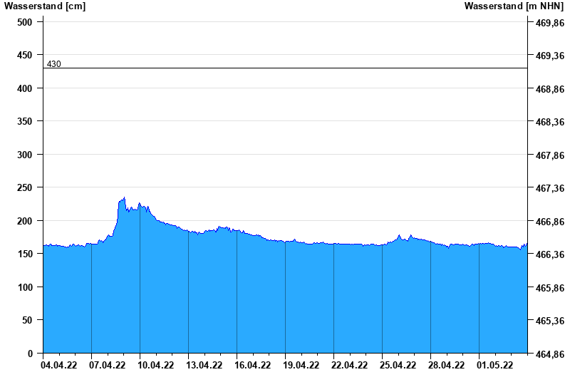
Task: Click the 25.04.22 date tick label
Action: [398, 366]
